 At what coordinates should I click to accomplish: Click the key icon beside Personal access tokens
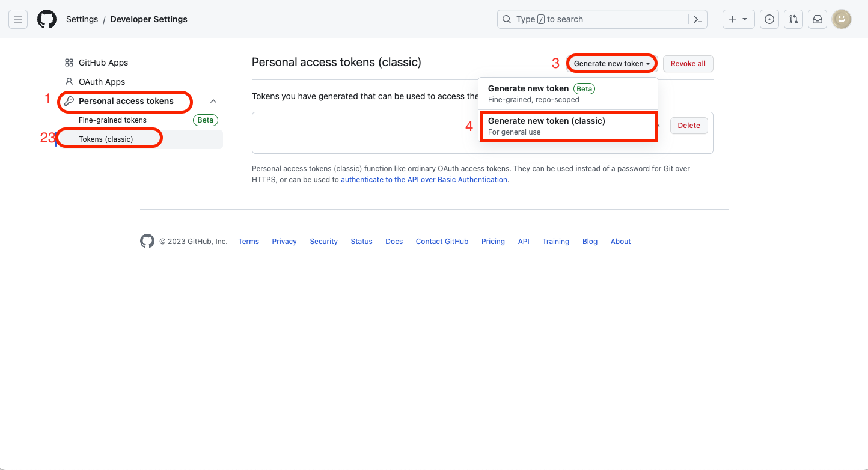click(x=69, y=101)
